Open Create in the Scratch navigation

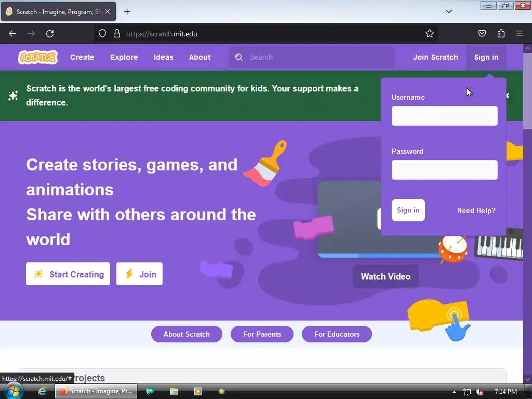pos(82,57)
